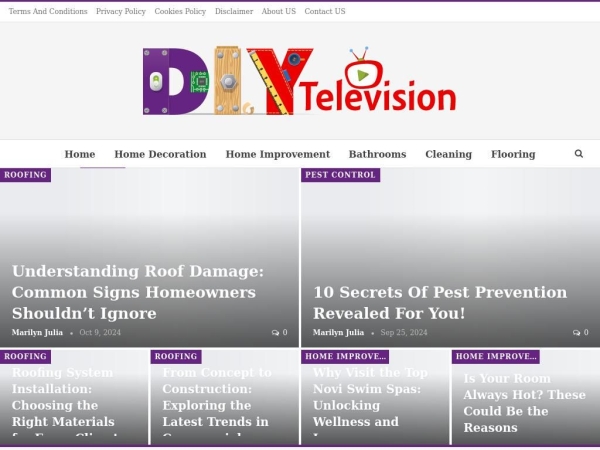600x450 pixels.
Task: Open the Flooring category menu
Action: (513, 154)
